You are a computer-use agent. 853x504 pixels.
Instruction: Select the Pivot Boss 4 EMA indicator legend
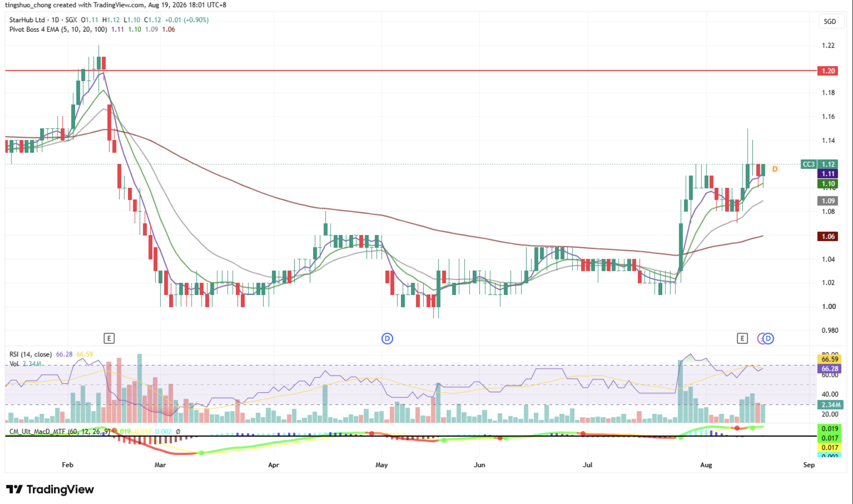tap(58, 29)
